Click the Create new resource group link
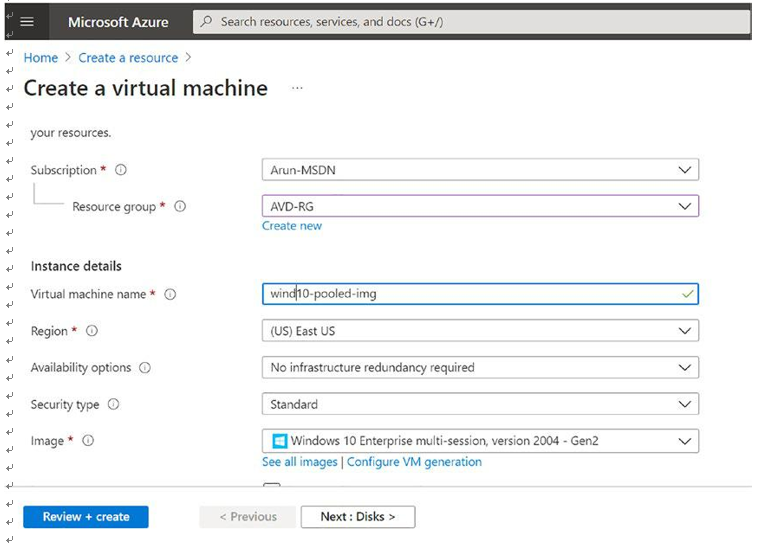 click(292, 226)
